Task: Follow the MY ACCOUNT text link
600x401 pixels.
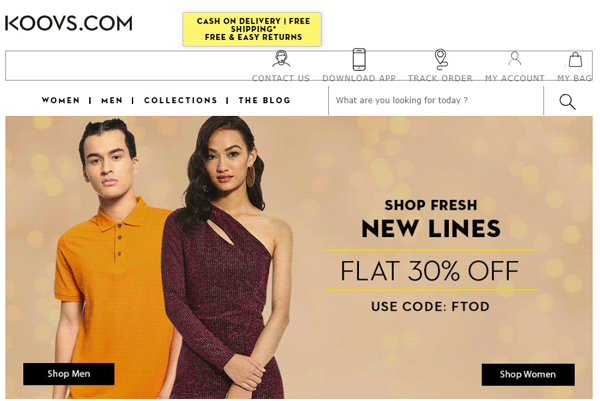Action: [x=515, y=78]
